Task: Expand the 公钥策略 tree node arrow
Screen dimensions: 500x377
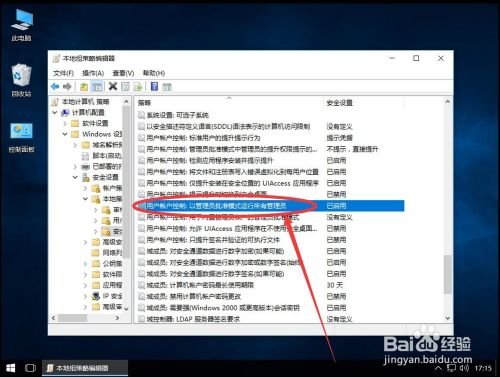Action: (85, 264)
